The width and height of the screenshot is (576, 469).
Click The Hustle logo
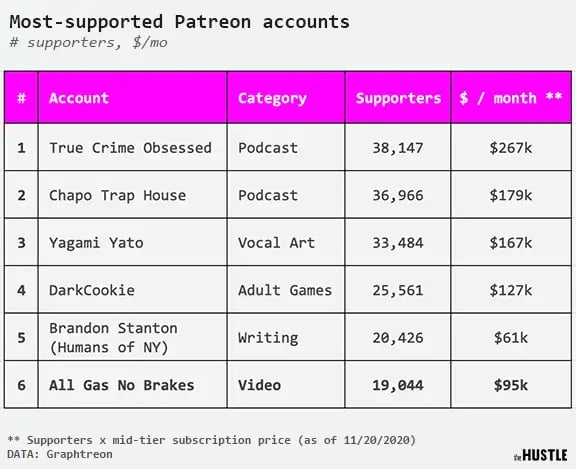[x=541, y=455]
